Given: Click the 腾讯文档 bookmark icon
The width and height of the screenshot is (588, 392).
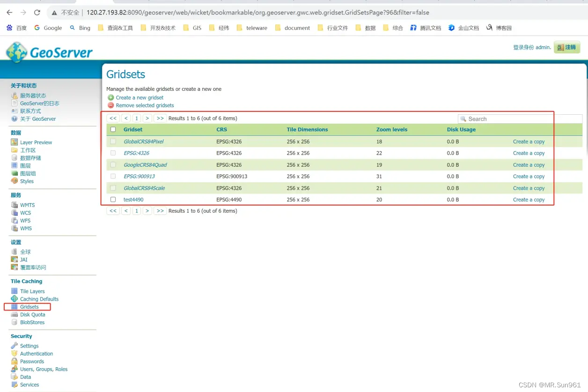Looking at the screenshot, I should (413, 28).
